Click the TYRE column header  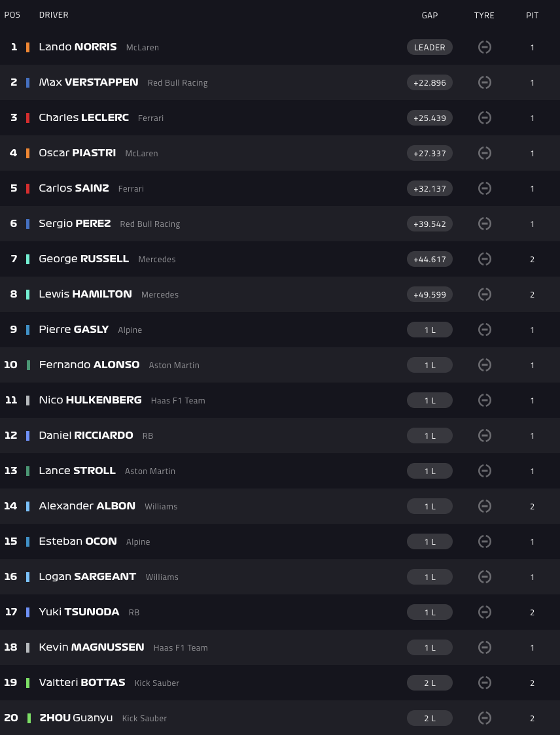pyautogui.click(x=484, y=15)
